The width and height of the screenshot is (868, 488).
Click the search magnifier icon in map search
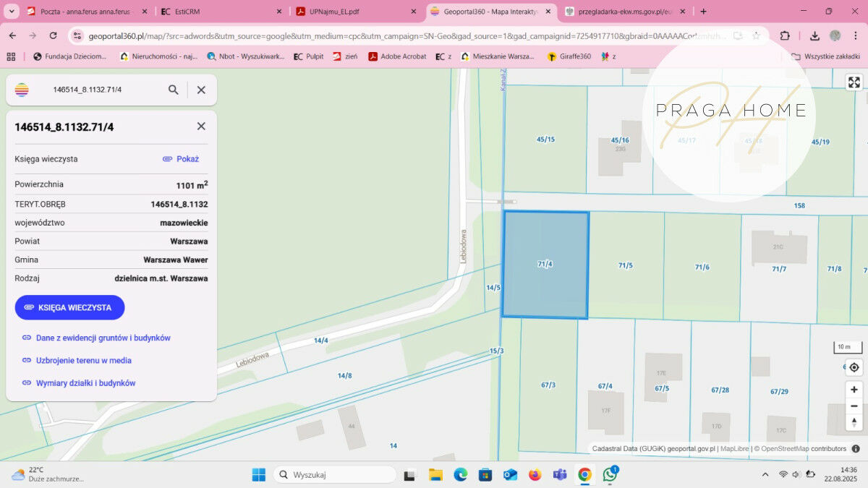(174, 90)
